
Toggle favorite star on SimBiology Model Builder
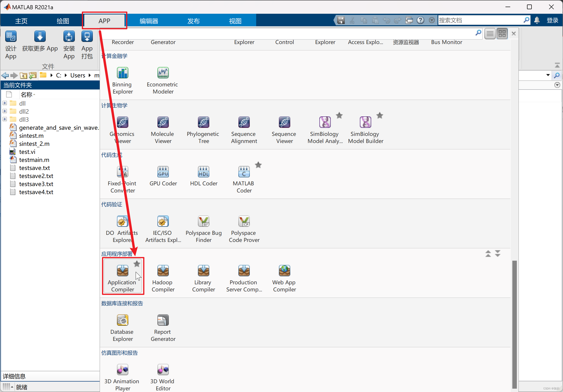(380, 115)
